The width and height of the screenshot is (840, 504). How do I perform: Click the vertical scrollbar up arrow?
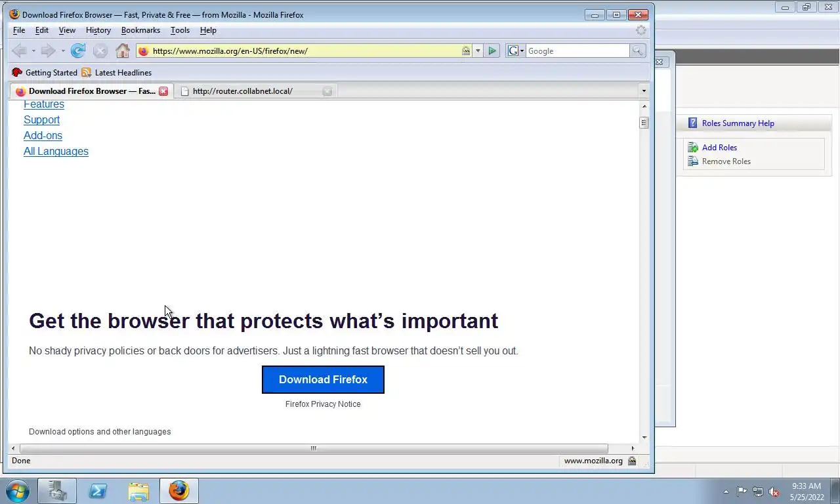tap(644, 106)
